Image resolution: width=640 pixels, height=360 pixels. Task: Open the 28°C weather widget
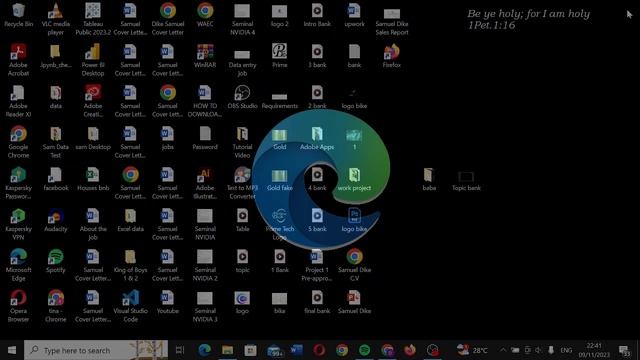click(x=472, y=350)
